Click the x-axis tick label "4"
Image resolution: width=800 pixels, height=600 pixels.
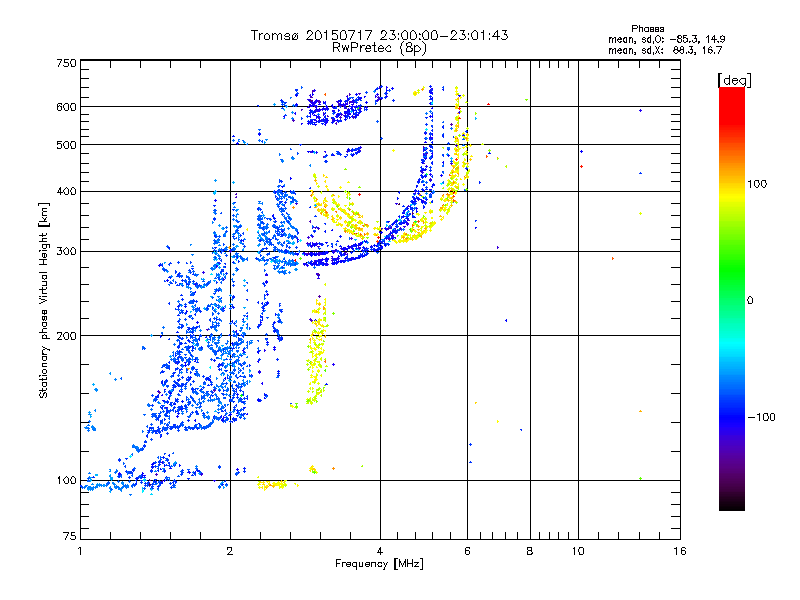(x=380, y=551)
